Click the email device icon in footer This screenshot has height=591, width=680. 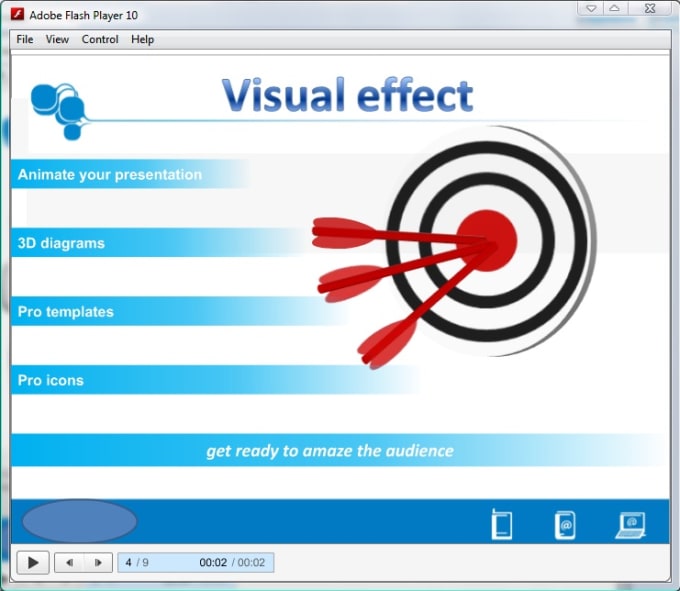566,525
